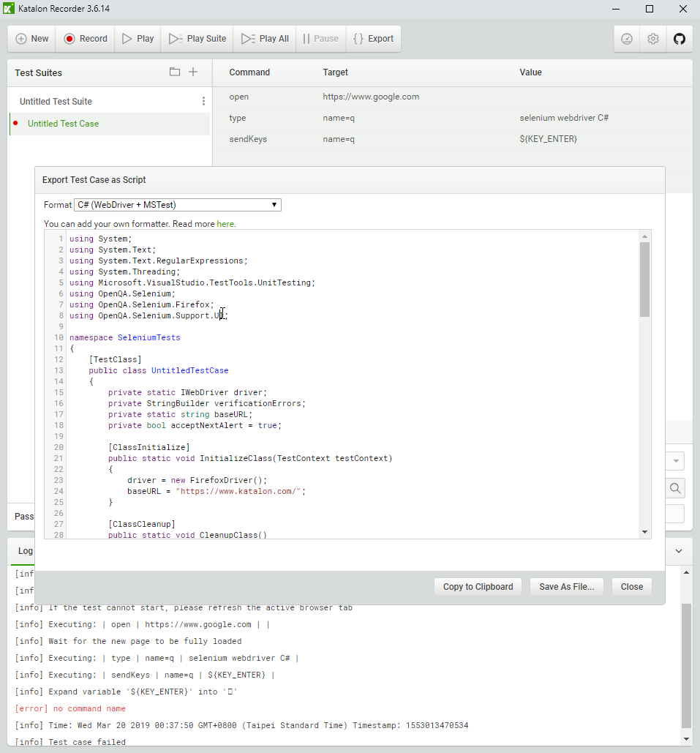This screenshot has height=753, width=700.
Task: Expand the target dropdown arrow behind dialog
Action: click(x=675, y=461)
